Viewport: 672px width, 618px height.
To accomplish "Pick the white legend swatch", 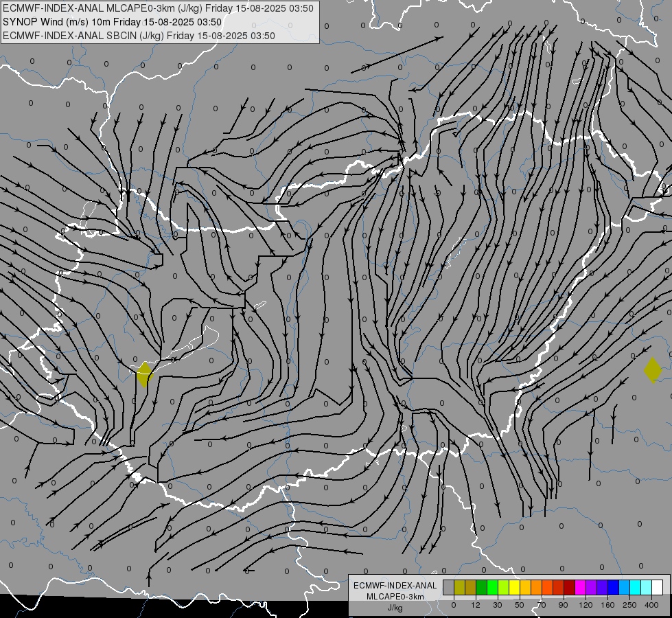I will pos(658,587).
